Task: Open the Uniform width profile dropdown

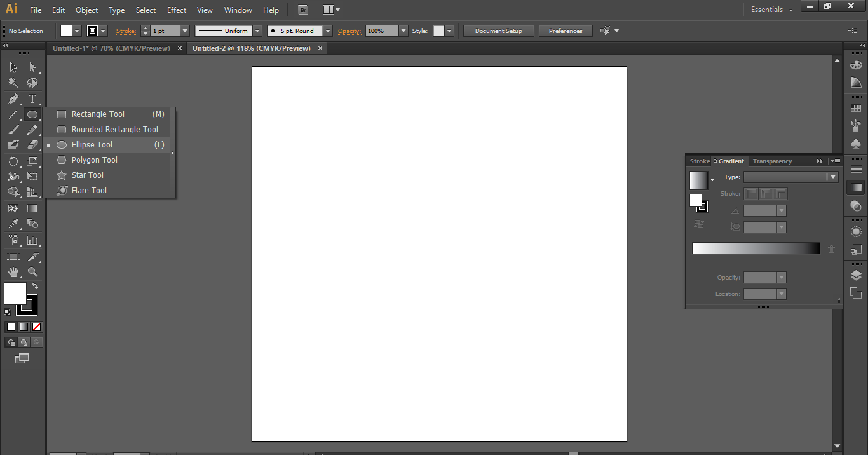Action: (257, 31)
